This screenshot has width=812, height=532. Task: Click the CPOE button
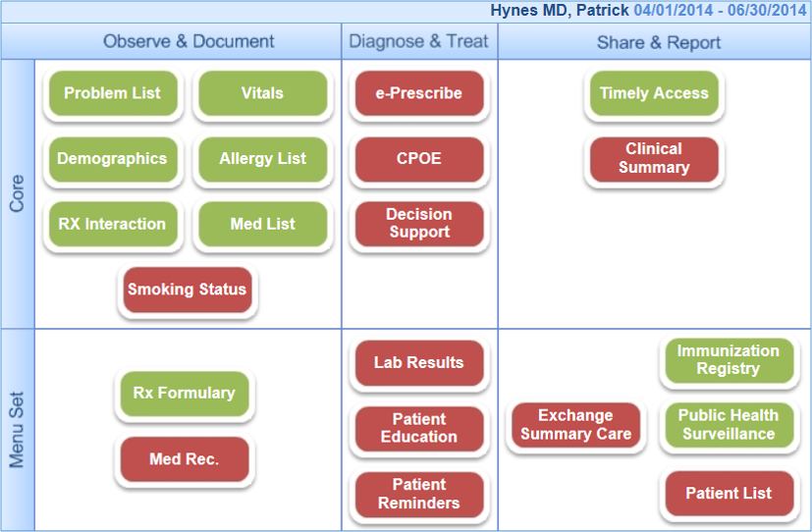pos(419,159)
